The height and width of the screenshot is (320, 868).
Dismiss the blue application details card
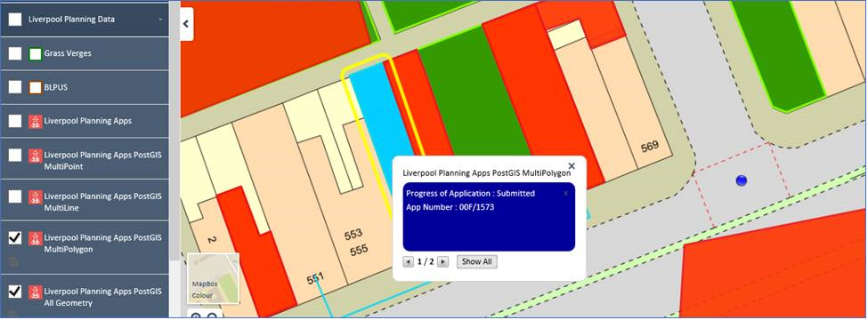pyautogui.click(x=565, y=194)
